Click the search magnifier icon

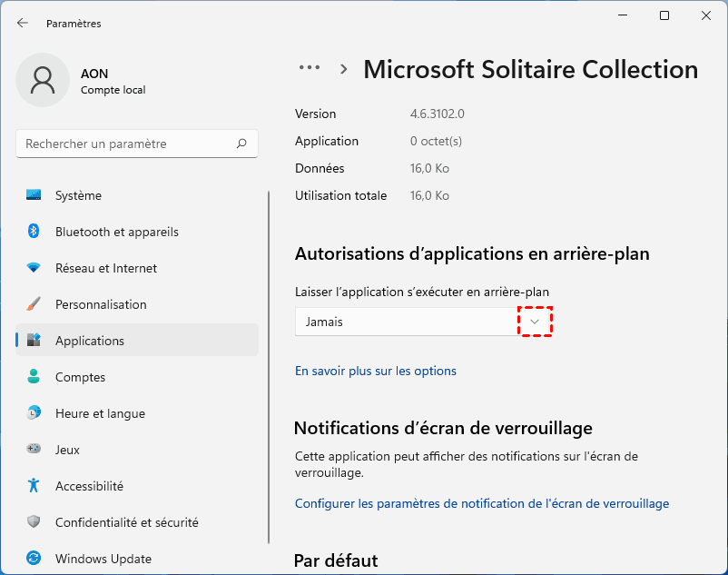pos(241,144)
